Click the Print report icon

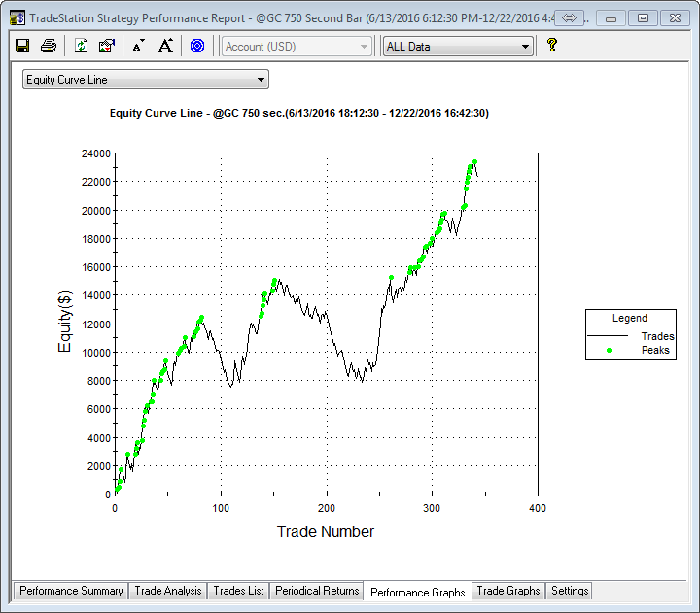(x=48, y=46)
